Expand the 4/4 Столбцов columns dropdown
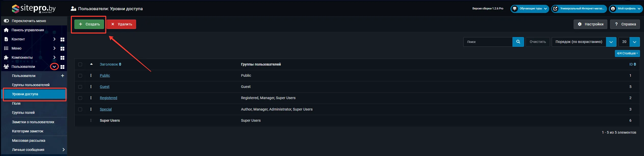This screenshot has width=644, height=156. coord(627,53)
